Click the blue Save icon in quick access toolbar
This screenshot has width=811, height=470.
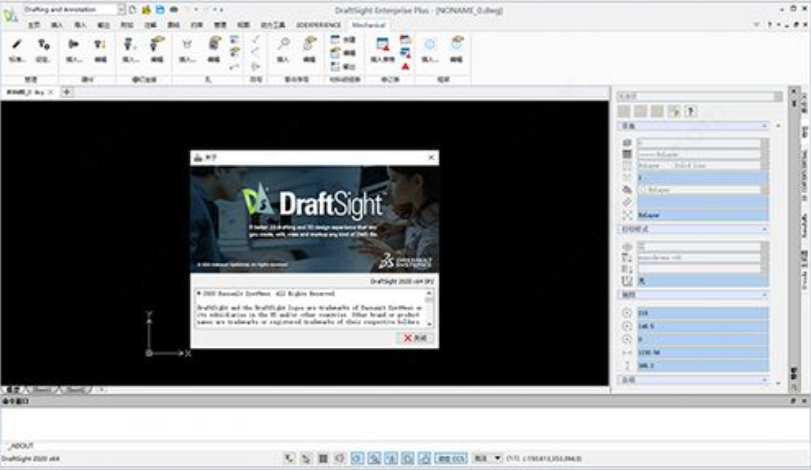coord(160,9)
